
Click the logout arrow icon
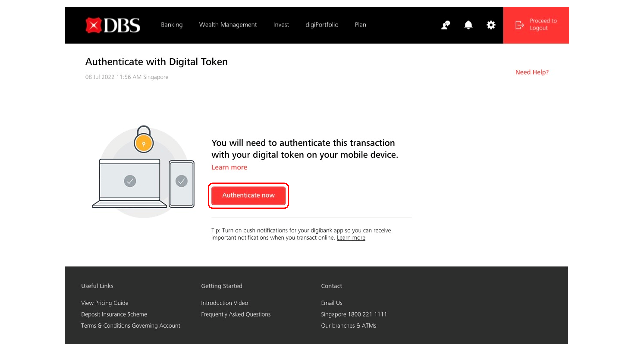[x=519, y=25]
